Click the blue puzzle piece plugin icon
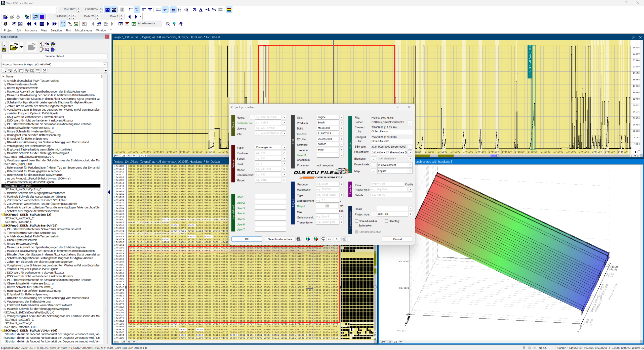The width and height of the screenshot is (644, 350). [x=53, y=50]
